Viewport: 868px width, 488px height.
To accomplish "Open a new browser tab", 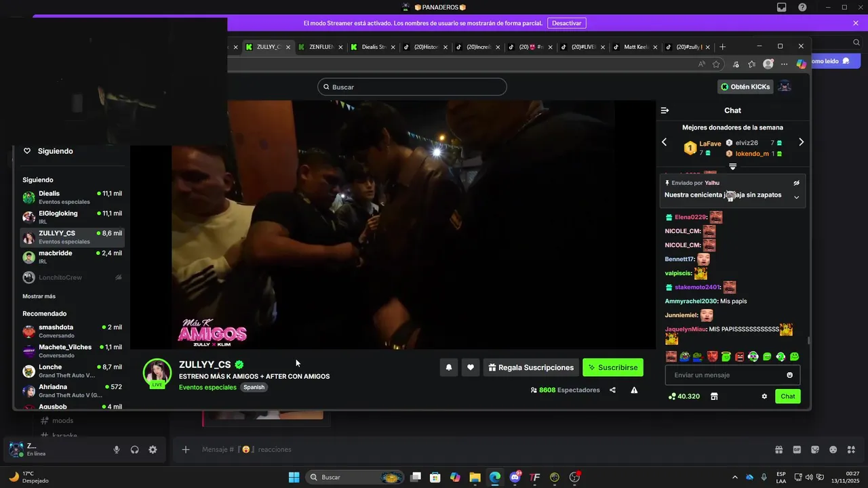I will (722, 47).
